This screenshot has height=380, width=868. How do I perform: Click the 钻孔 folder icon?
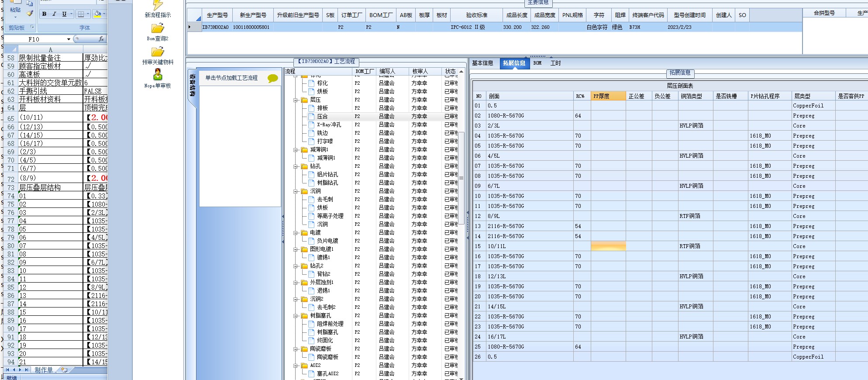(x=304, y=166)
